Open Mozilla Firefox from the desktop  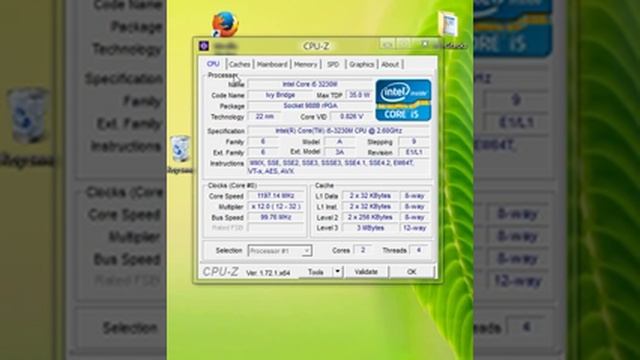click(225, 24)
